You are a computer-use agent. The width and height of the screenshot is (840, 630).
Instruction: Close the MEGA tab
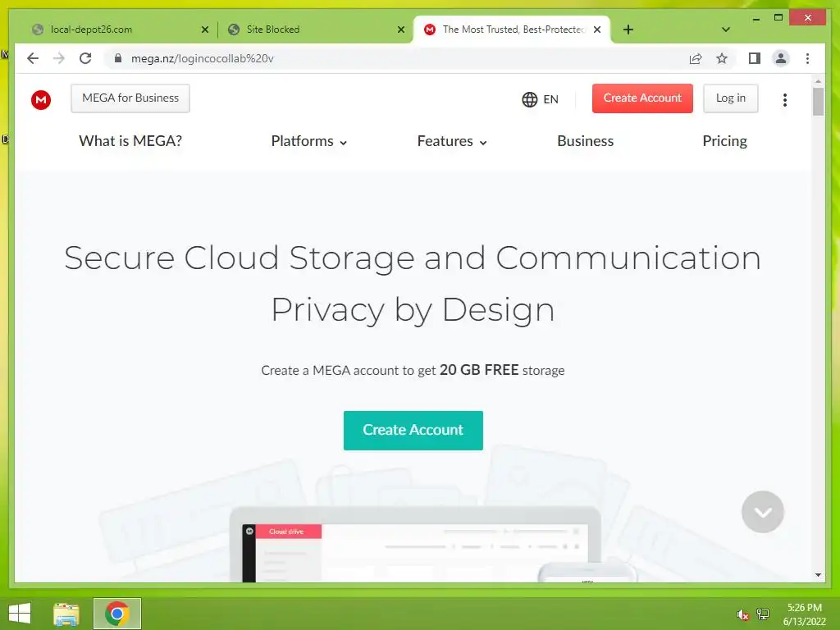click(x=597, y=30)
